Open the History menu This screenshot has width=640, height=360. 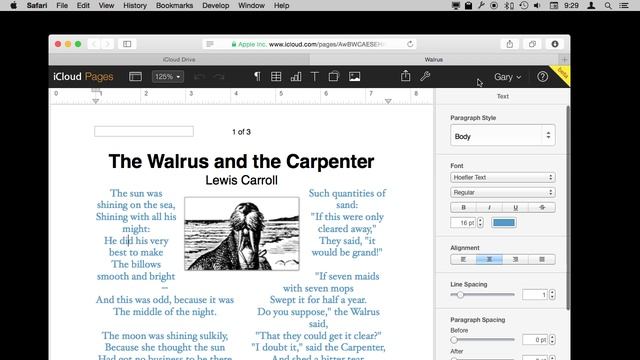coord(135,6)
